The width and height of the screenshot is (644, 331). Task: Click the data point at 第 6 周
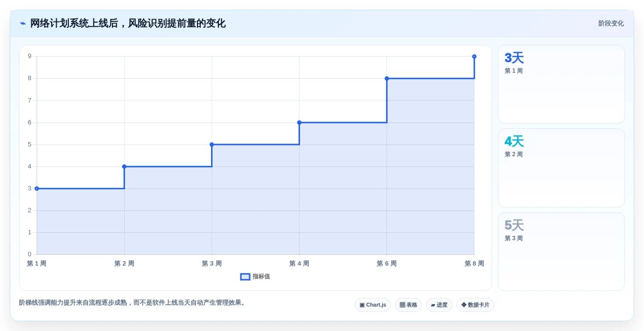click(386, 78)
